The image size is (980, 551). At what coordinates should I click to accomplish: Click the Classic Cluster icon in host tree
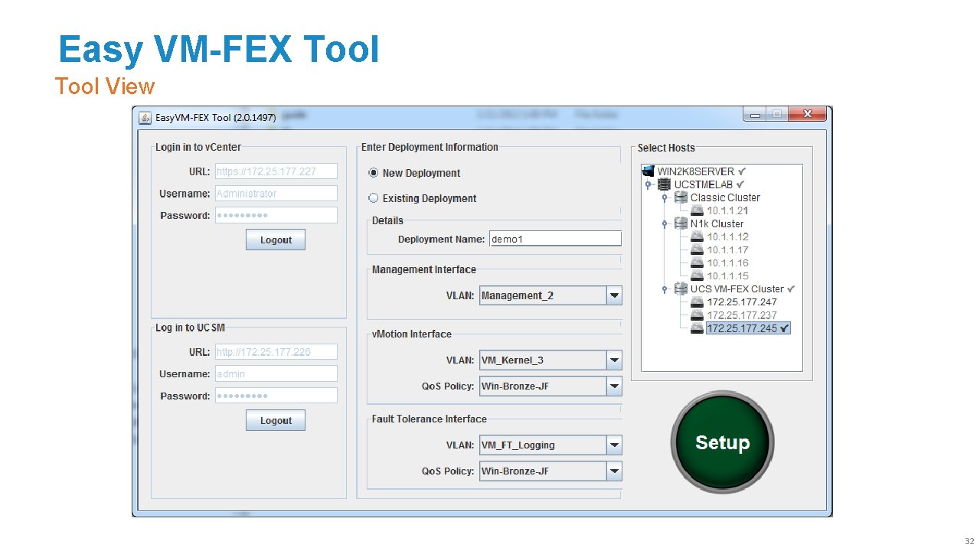click(x=681, y=197)
